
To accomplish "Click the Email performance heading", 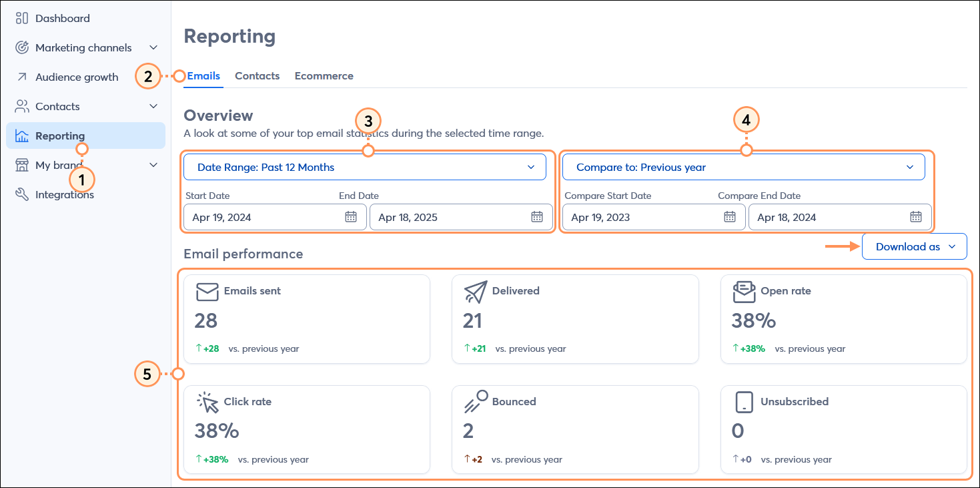I will click(243, 254).
